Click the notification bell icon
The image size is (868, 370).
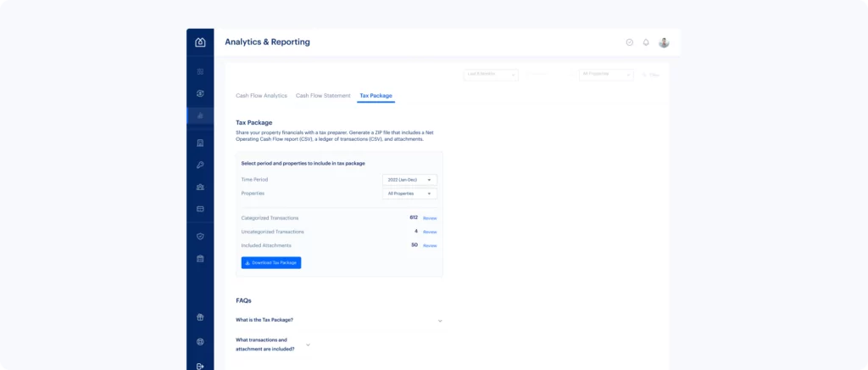coord(645,42)
